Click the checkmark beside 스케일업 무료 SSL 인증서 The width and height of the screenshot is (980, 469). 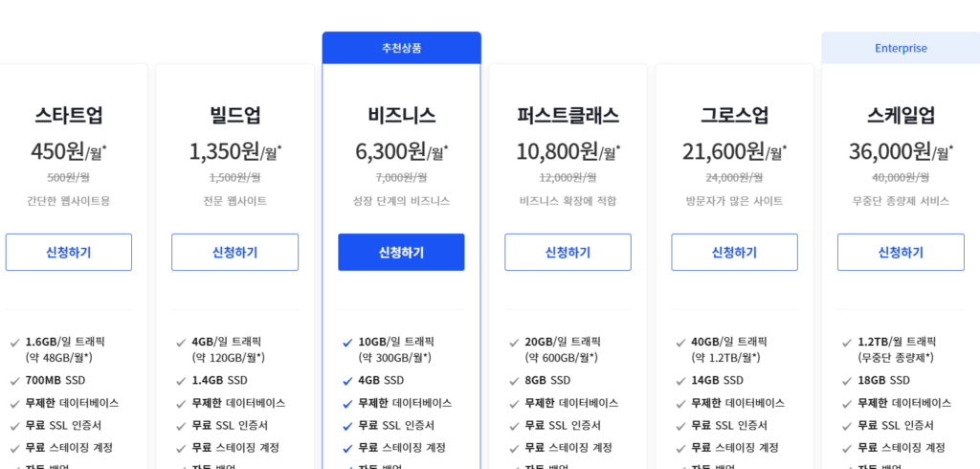[x=848, y=425]
